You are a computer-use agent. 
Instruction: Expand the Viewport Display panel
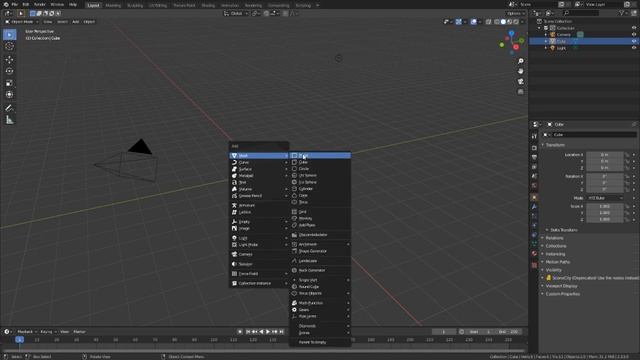[x=560, y=286]
